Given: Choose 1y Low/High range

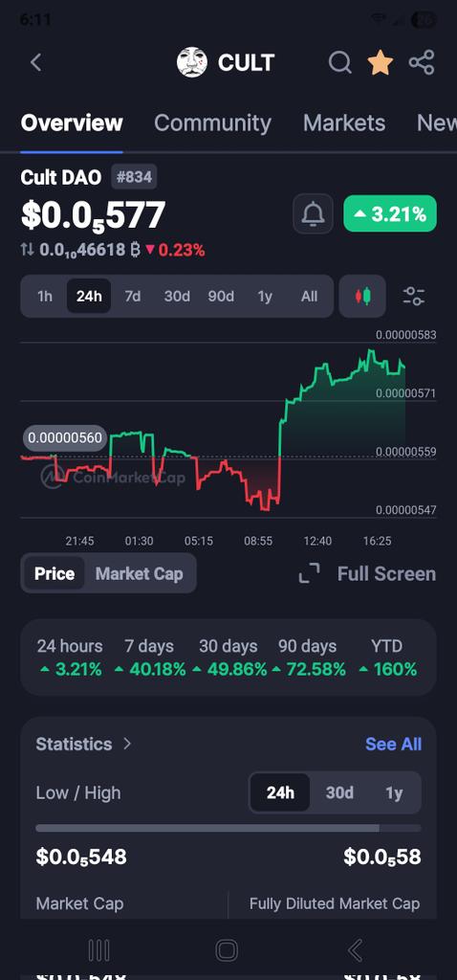Looking at the screenshot, I should coord(394,793).
